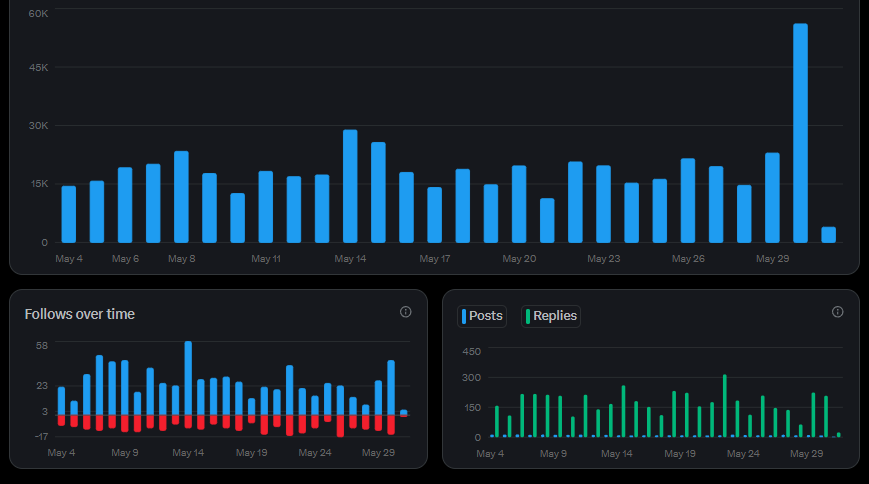Click the blue Posts color marker

tap(464, 316)
